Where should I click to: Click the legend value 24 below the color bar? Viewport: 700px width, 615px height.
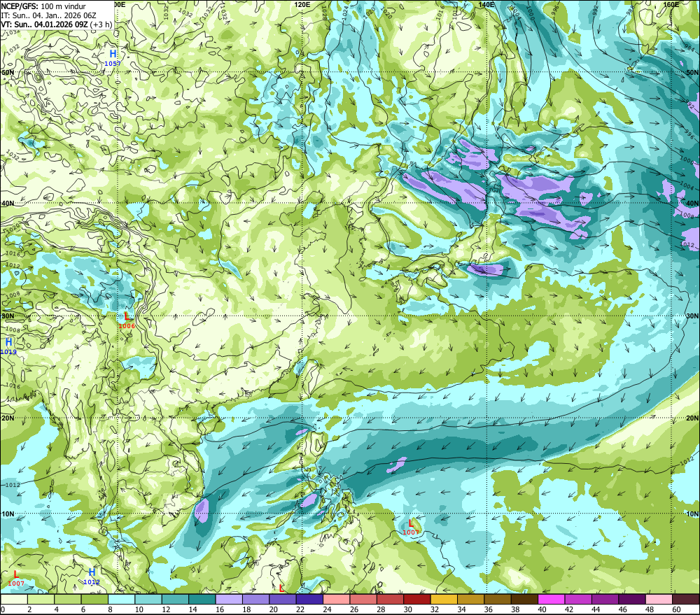(x=327, y=609)
